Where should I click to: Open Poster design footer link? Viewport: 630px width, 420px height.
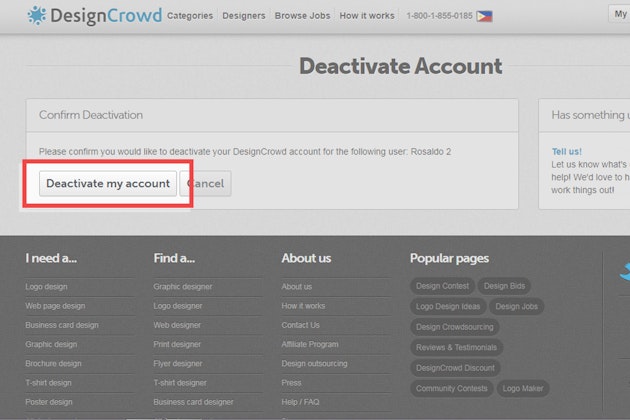[x=49, y=402]
